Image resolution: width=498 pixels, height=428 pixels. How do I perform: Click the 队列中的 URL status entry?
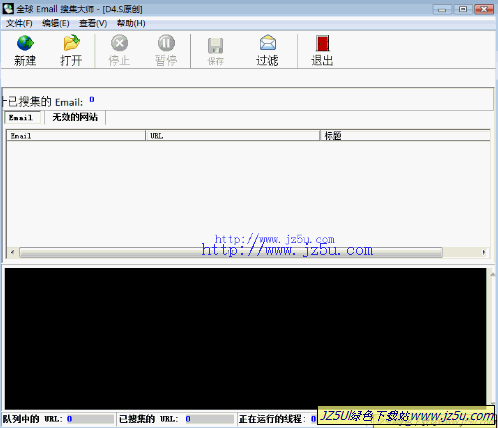(x=58, y=419)
